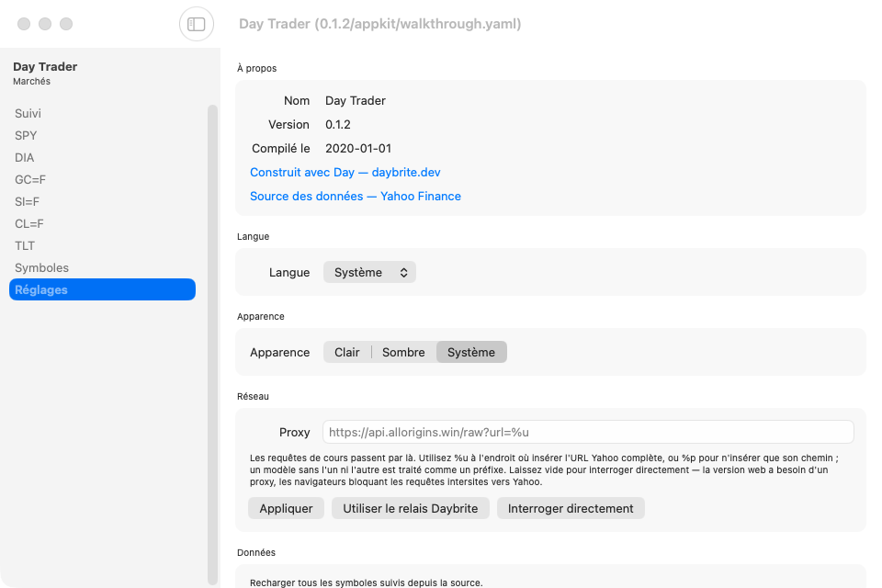
Task: Click the Day Trader window title text
Action: tap(379, 24)
